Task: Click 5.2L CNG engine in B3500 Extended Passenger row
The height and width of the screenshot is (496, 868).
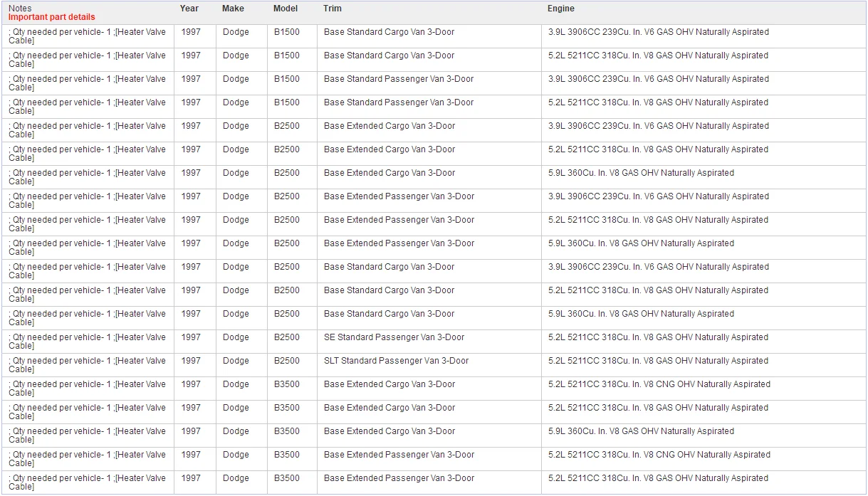Action: [x=659, y=455]
